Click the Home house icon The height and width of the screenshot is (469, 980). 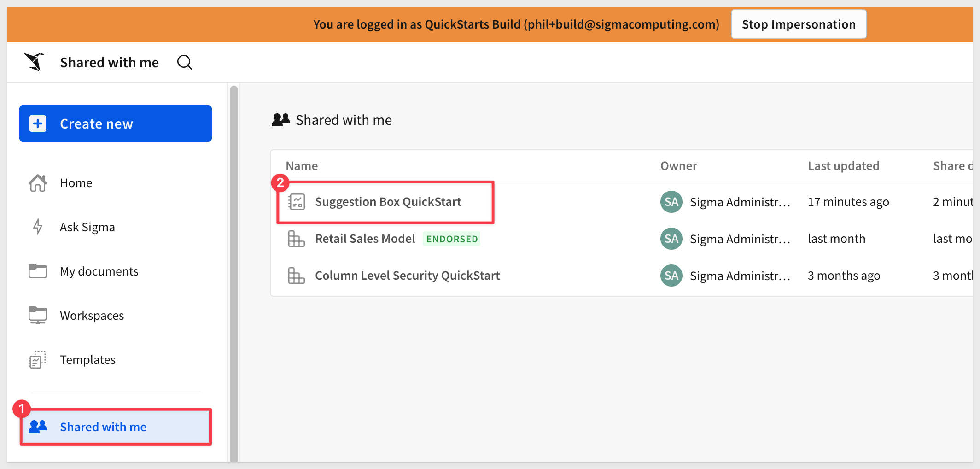click(38, 183)
